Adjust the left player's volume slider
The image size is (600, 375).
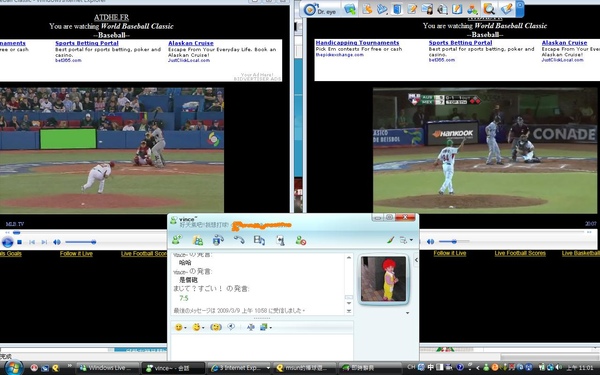pos(80,242)
